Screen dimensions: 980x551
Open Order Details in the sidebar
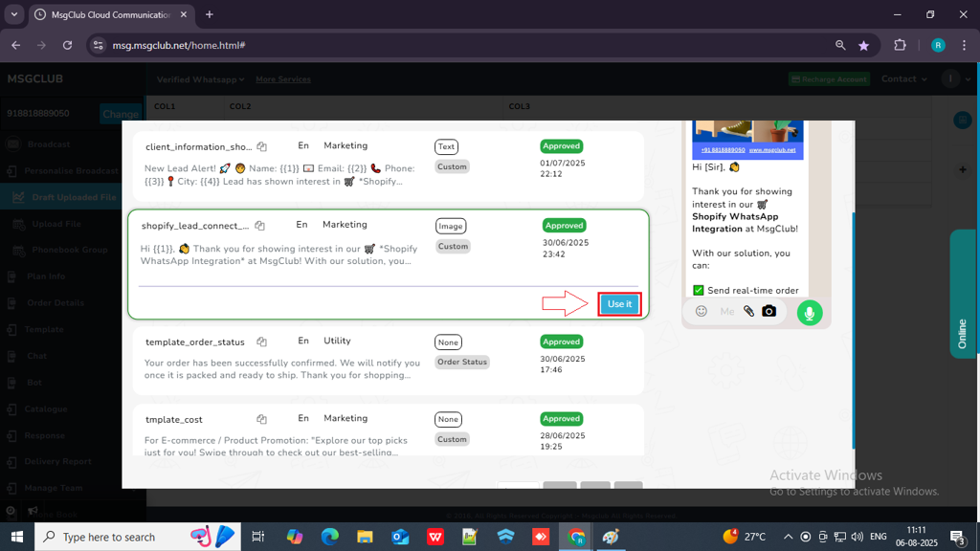click(56, 303)
